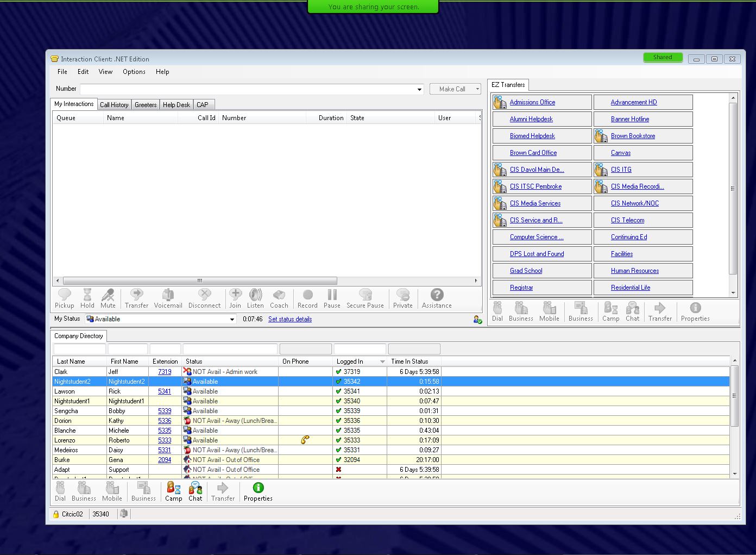Click the Registrar transfer link
The width and height of the screenshot is (756, 555).
pyautogui.click(x=521, y=288)
